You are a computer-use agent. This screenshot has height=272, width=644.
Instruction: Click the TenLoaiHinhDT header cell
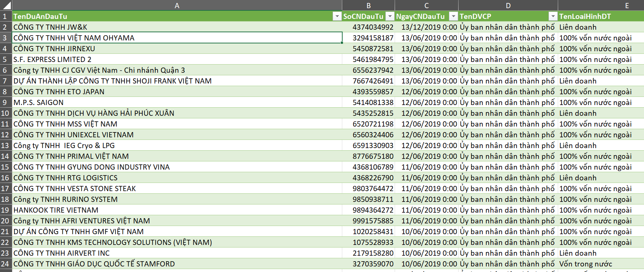[601, 16]
